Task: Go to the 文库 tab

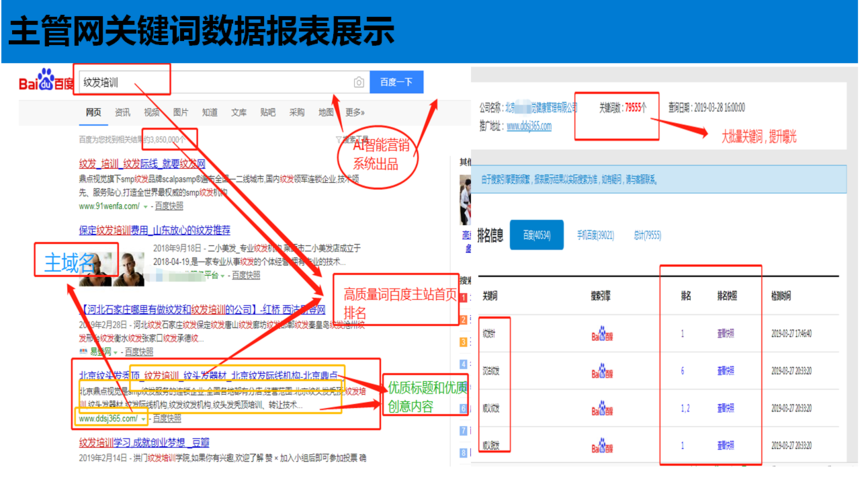Action: pyautogui.click(x=239, y=112)
